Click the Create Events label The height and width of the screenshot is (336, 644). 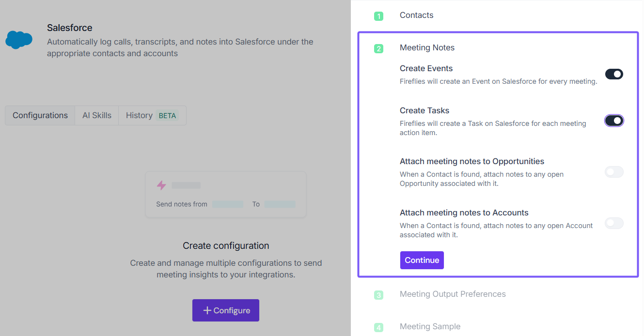pyautogui.click(x=426, y=68)
